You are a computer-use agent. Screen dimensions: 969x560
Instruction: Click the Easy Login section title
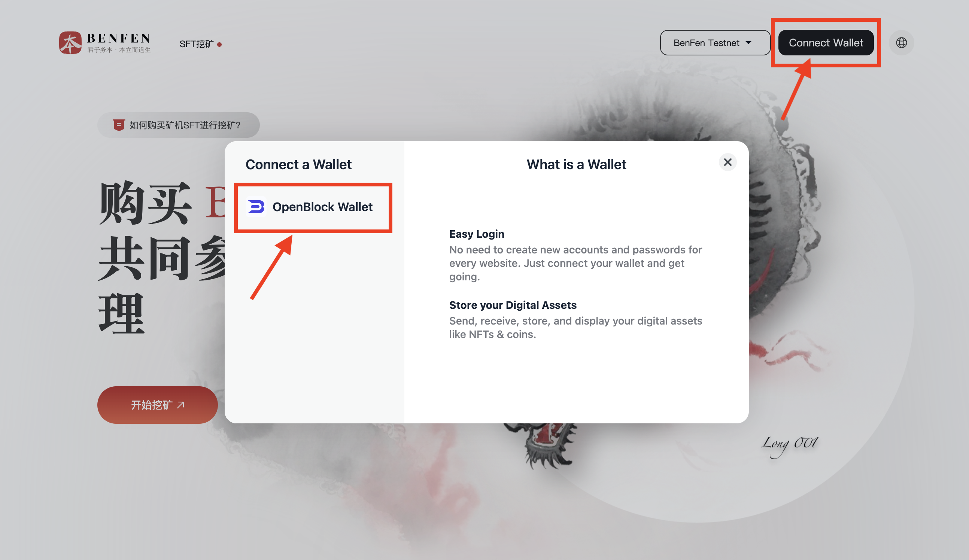pos(476,234)
